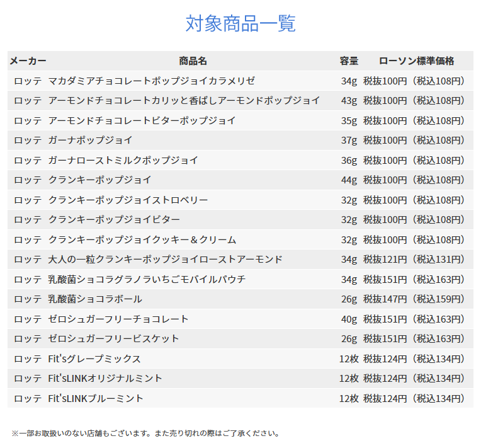Click product name Fit'sLINKブルーミント

(96, 398)
